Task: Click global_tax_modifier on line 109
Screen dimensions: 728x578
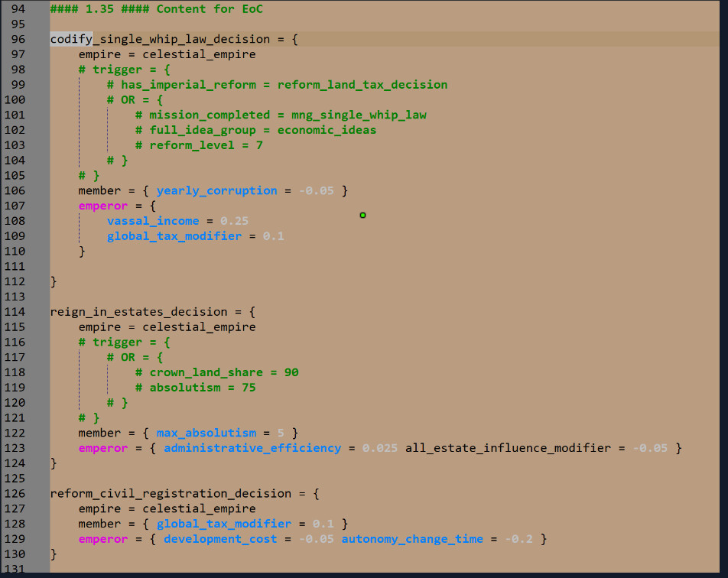Action: 174,236
